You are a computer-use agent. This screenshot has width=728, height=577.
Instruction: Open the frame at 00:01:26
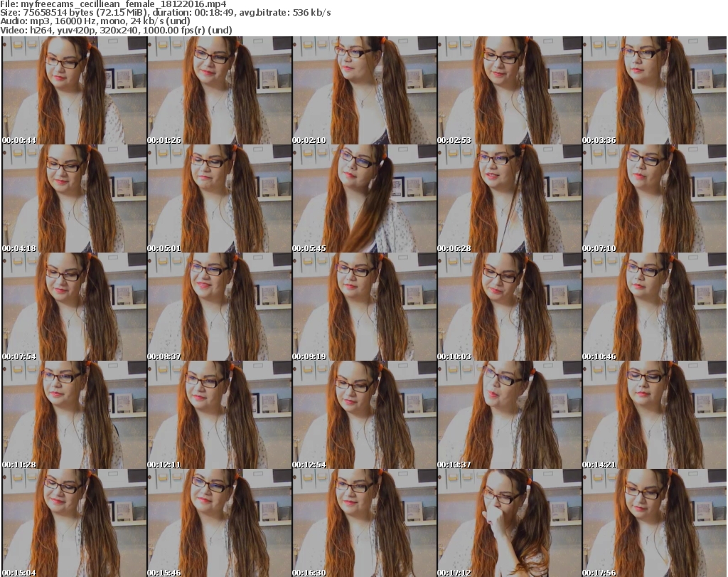pyautogui.click(x=219, y=90)
